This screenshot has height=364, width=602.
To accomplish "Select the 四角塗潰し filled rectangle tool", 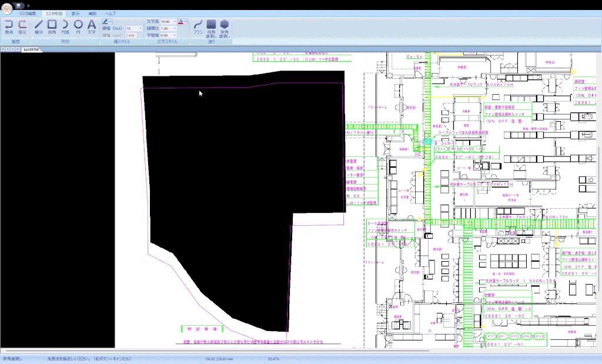I will 211,29.
